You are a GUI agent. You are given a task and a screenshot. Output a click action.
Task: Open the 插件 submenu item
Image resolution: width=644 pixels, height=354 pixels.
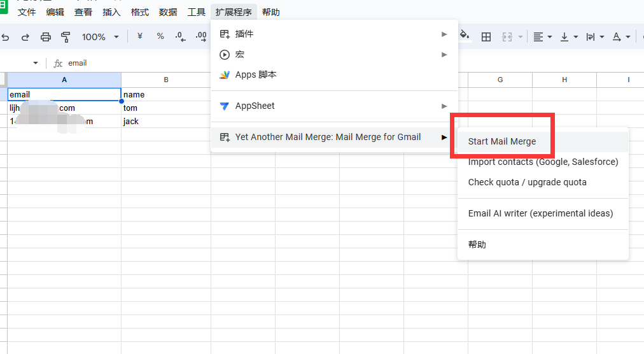(334, 34)
